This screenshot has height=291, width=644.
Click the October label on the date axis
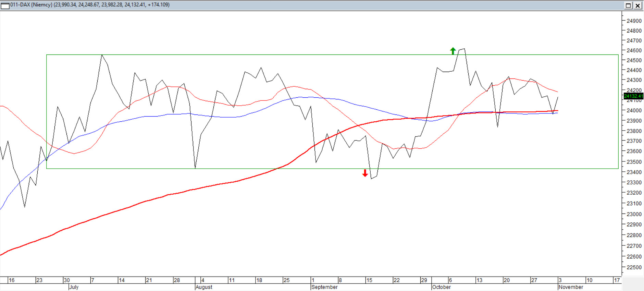441,287
